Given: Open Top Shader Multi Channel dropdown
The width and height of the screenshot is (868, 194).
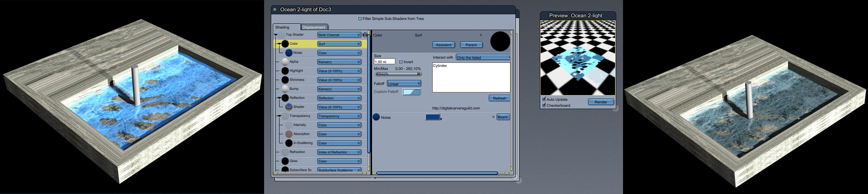Looking at the screenshot, I should coord(339,35).
